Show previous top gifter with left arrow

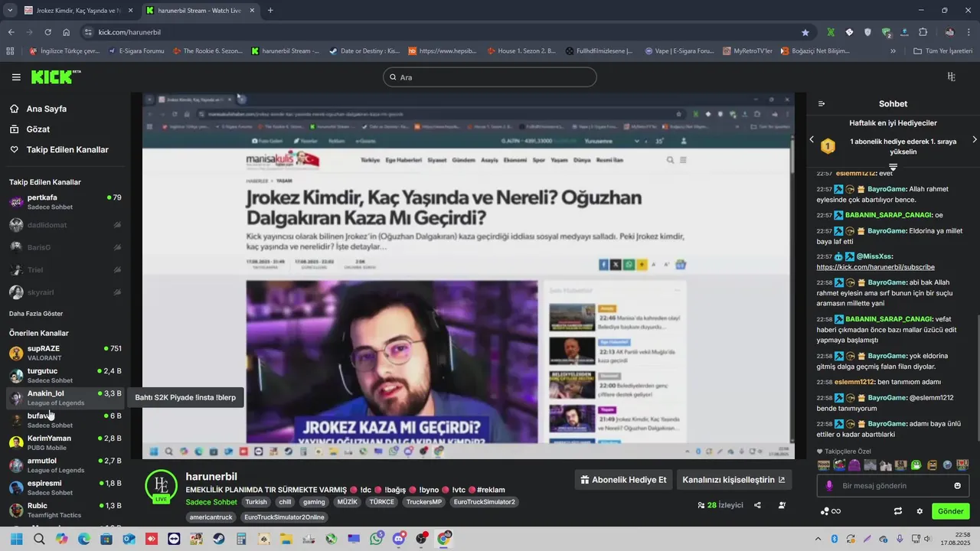[812, 139]
